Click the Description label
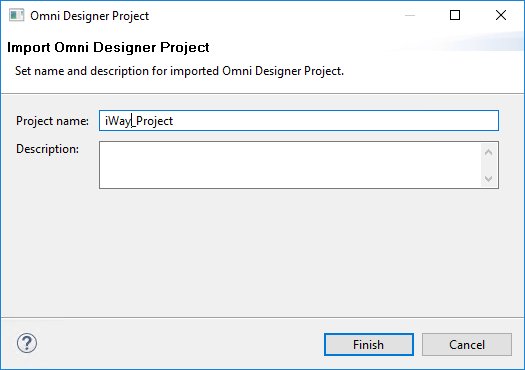The image size is (525, 370). (48, 149)
